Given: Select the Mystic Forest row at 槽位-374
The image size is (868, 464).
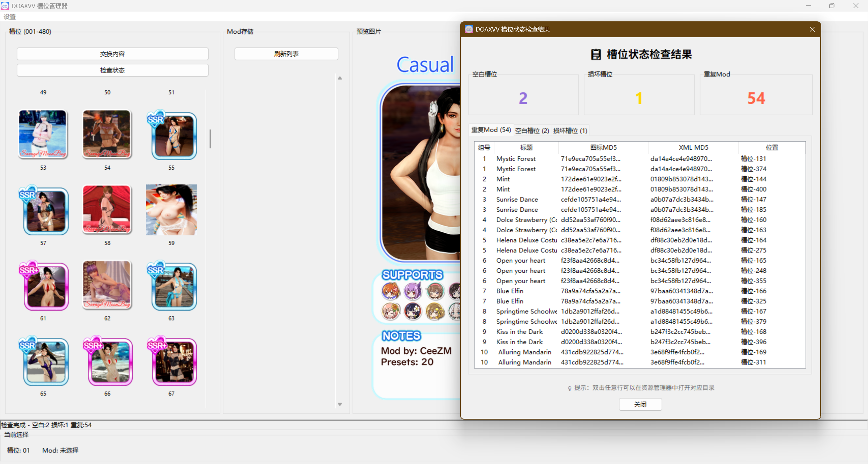Looking at the screenshot, I should click(640, 169).
